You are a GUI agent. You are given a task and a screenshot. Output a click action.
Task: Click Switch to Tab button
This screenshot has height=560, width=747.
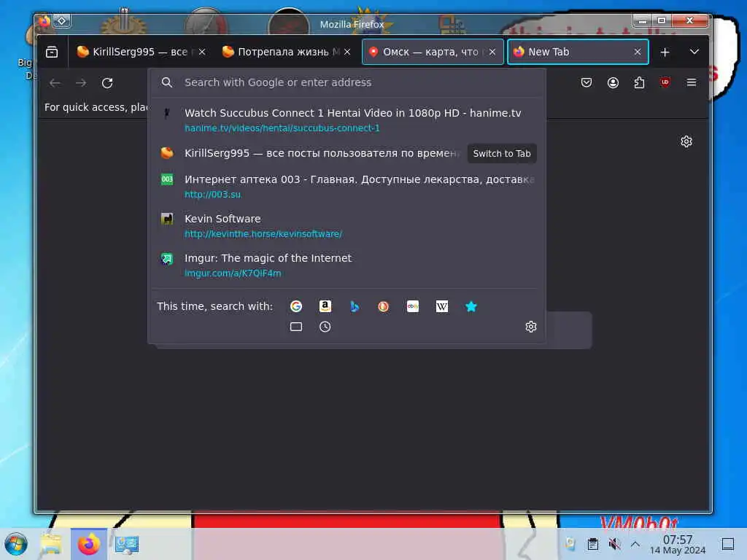click(502, 153)
